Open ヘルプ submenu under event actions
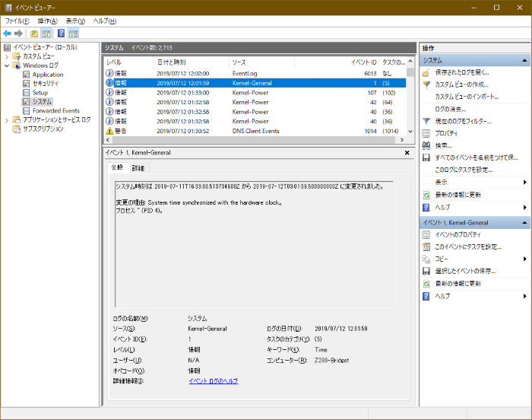This screenshot has width=532, height=420. pyautogui.click(x=525, y=296)
